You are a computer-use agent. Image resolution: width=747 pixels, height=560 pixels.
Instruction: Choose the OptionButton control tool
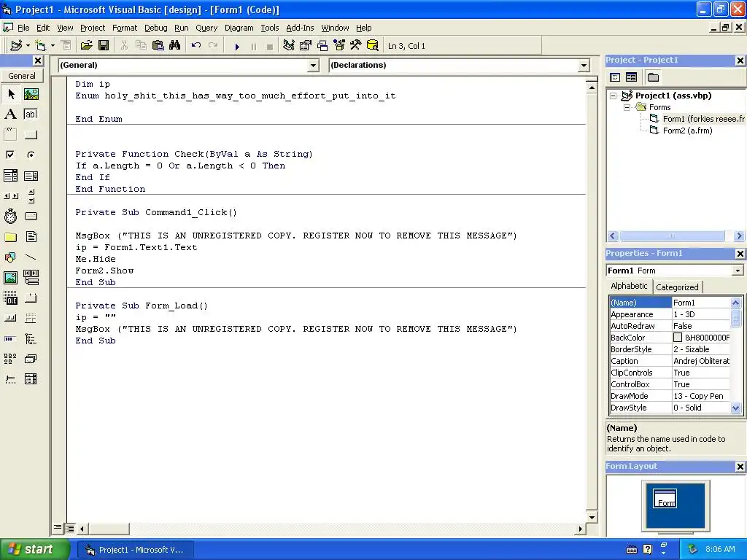click(x=31, y=155)
